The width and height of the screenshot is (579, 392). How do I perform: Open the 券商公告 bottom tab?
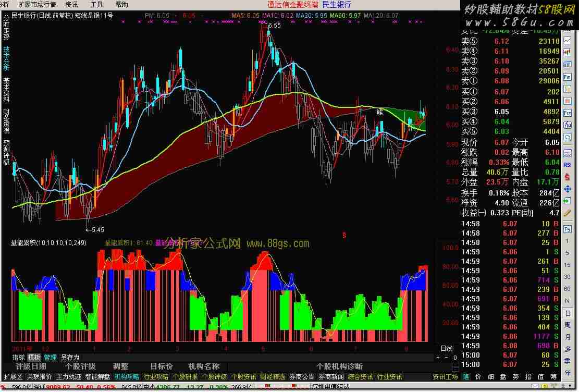[x=302, y=377]
